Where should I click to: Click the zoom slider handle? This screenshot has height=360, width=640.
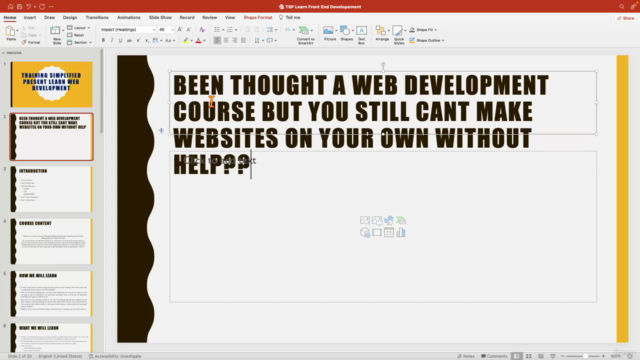(585, 356)
